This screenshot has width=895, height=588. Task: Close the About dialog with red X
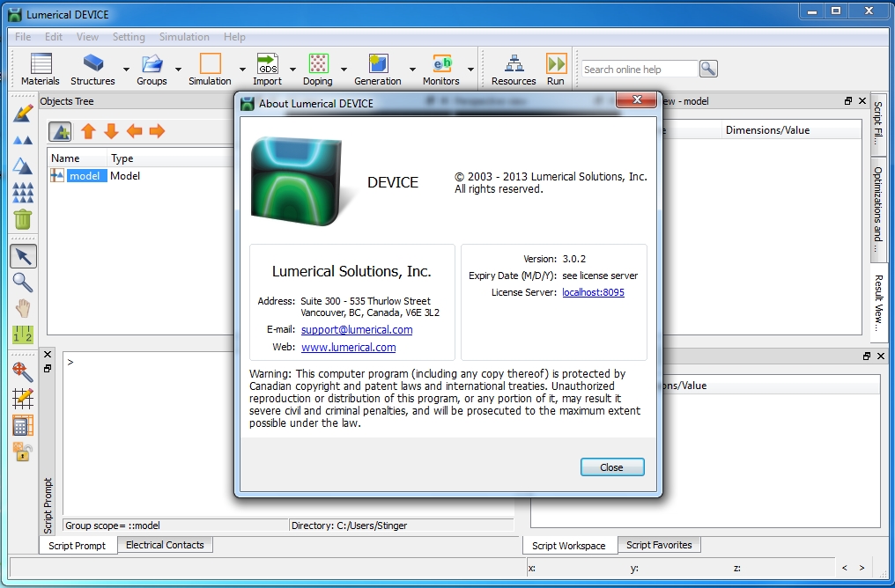coord(637,99)
